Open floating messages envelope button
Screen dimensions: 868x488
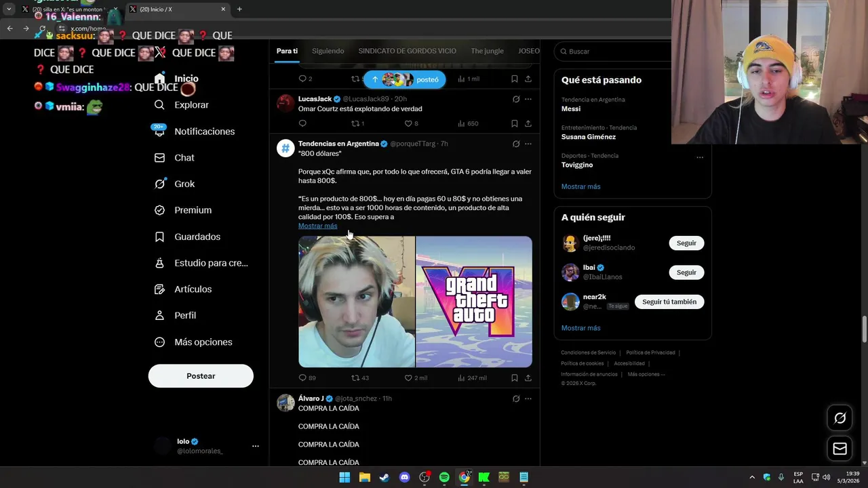coord(840,449)
